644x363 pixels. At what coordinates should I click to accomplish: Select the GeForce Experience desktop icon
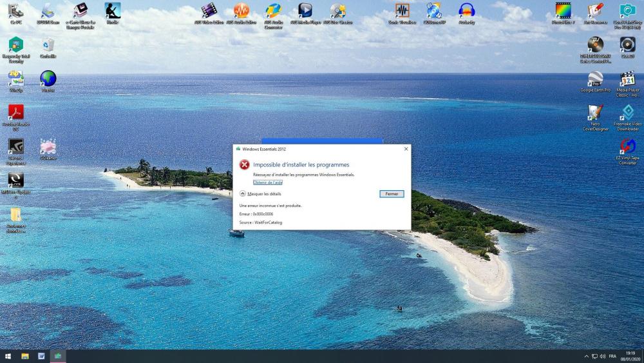pyautogui.click(x=16, y=146)
